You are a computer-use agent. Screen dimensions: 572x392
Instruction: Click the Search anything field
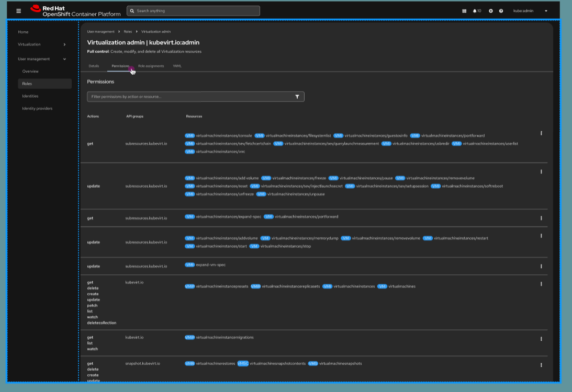[193, 11]
